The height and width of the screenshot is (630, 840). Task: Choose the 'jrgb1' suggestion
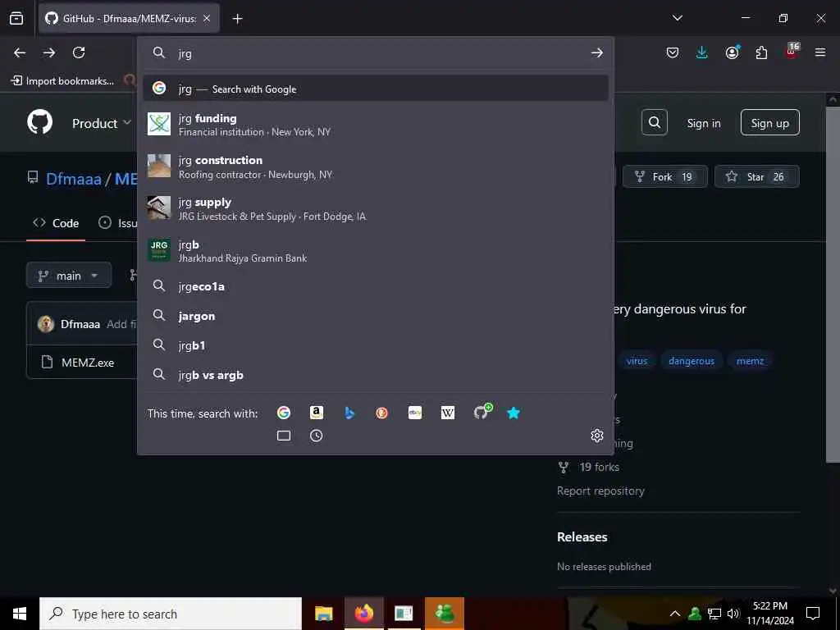click(x=375, y=345)
